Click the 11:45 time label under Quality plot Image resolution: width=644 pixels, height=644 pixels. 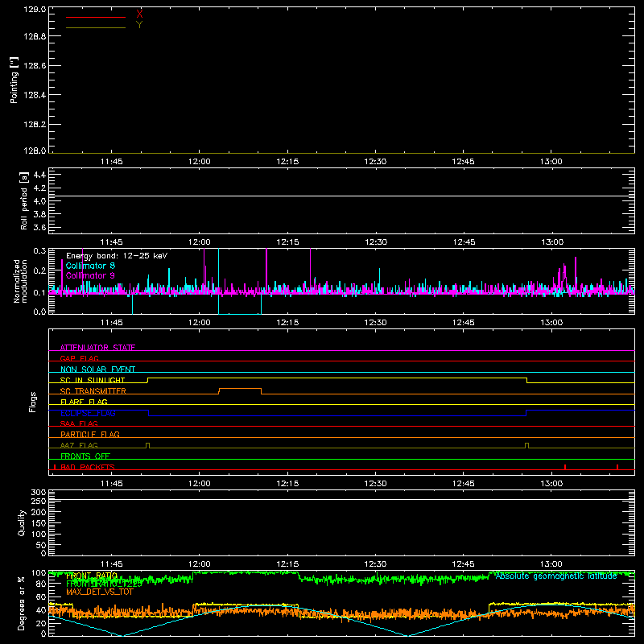pyautogui.click(x=111, y=564)
